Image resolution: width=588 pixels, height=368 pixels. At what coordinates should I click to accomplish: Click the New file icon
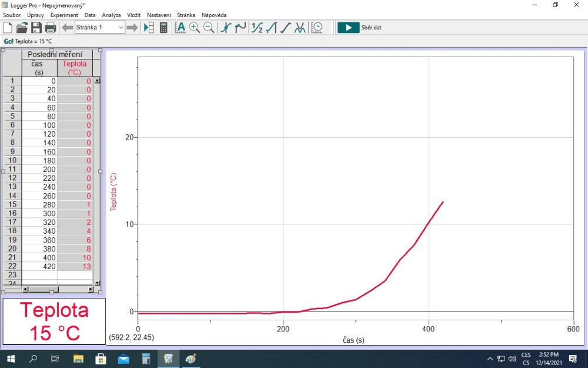coord(8,28)
